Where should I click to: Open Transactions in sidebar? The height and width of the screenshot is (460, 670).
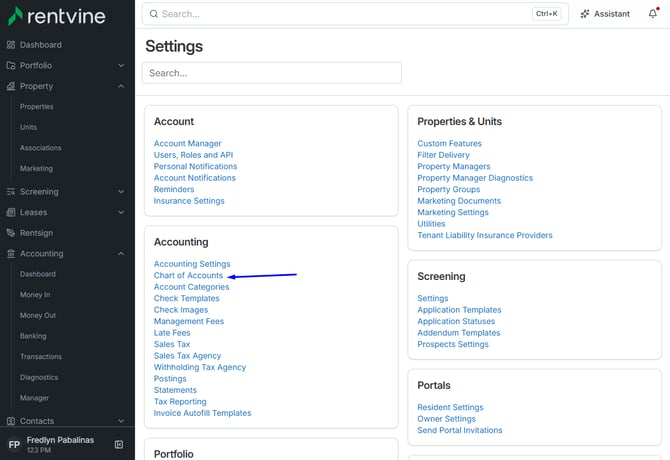click(x=41, y=357)
